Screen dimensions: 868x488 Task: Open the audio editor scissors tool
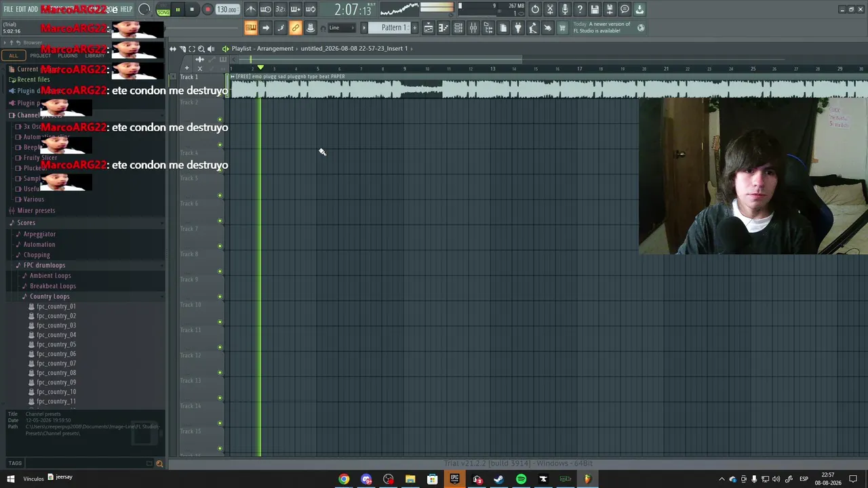(x=550, y=9)
